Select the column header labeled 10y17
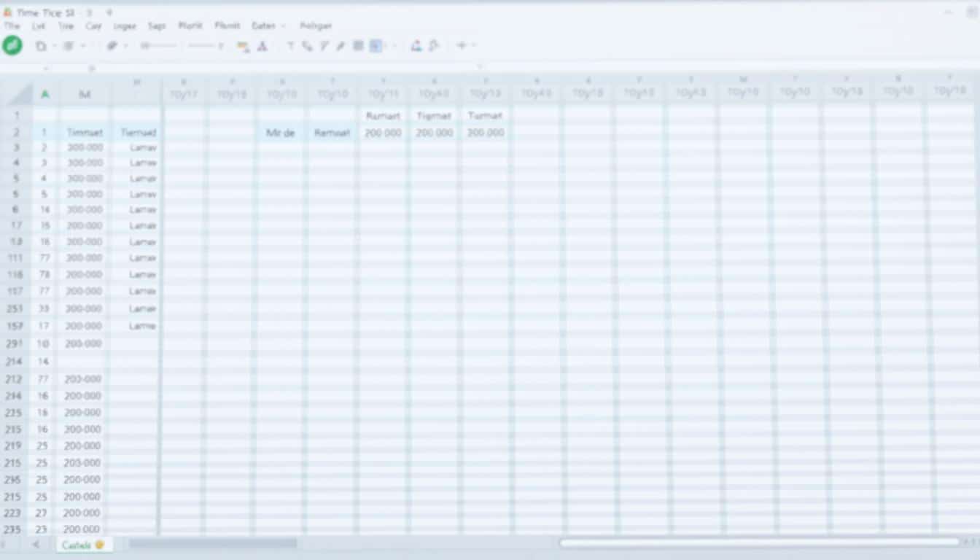The height and width of the screenshot is (560, 980). (x=184, y=93)
